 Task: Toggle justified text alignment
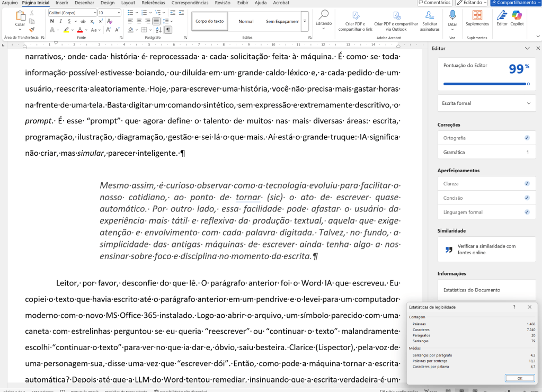tap(156, 21)
